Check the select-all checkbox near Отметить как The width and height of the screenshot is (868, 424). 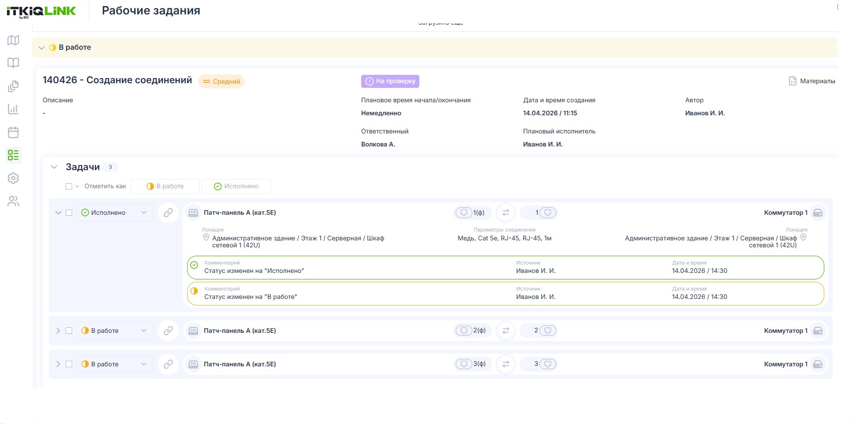pyautogui.click(x=69, y=186)
